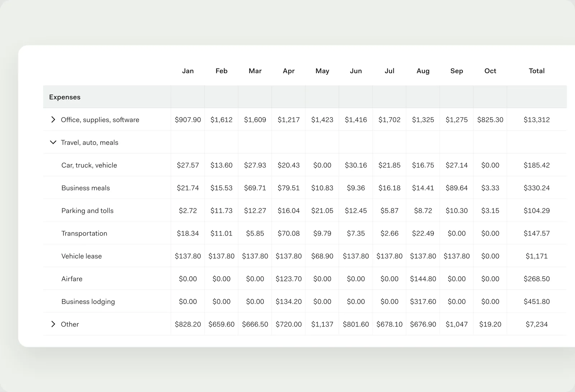The height and width of the screenshot is (392, 575).
Task: Select the Apr column header
Action: tap(289, 71)
